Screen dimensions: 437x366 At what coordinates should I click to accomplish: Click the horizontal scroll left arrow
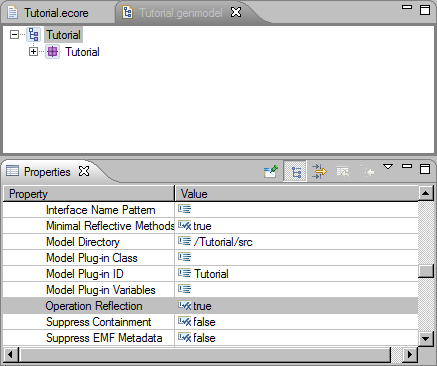[x=10, y=355]
